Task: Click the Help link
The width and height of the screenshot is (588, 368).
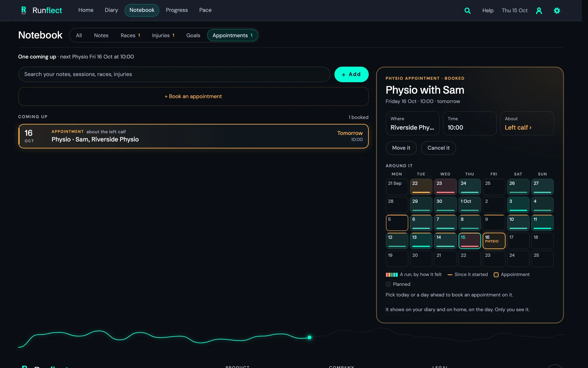Action: point(488,11)
